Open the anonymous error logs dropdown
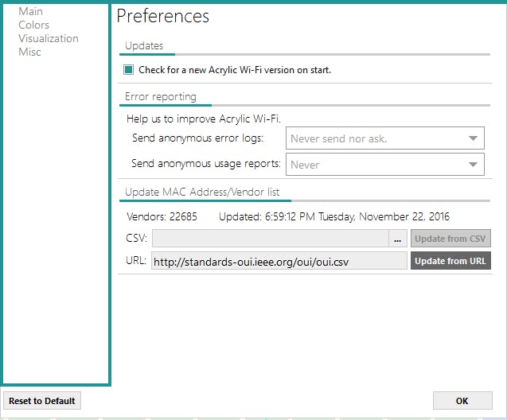The image size is (507, 420). (x=384, y=138)
